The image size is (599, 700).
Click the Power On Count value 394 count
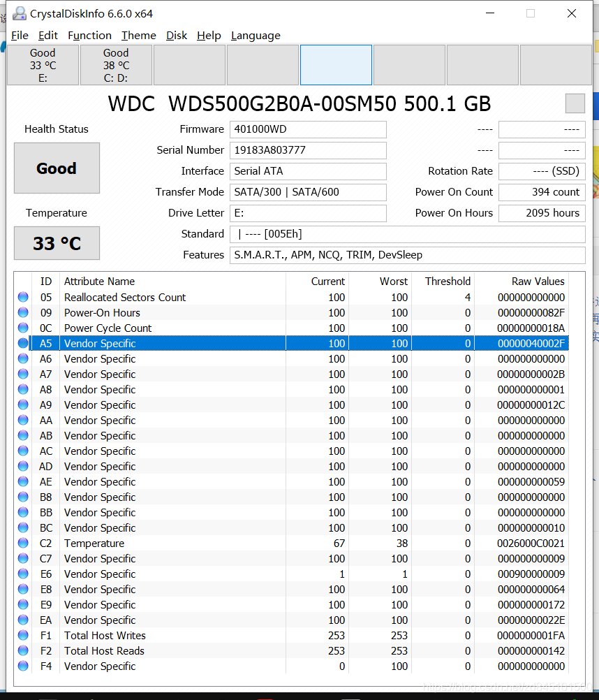click(542, 192)
